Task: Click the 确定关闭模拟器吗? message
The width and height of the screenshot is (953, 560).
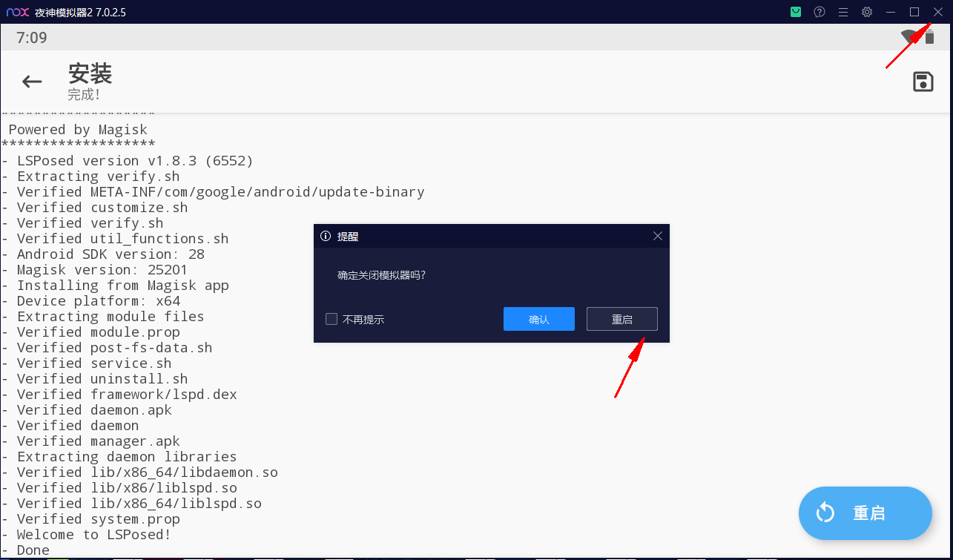Action: coord(381,275)
